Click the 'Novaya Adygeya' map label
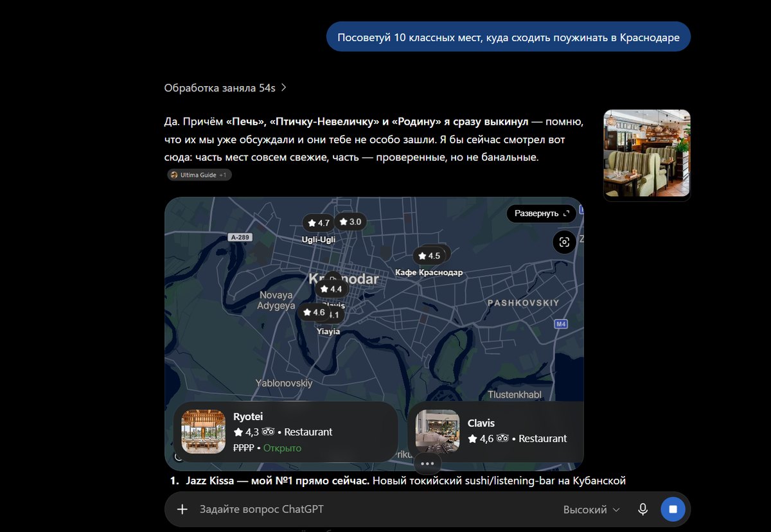 click(x=276, y=300)
